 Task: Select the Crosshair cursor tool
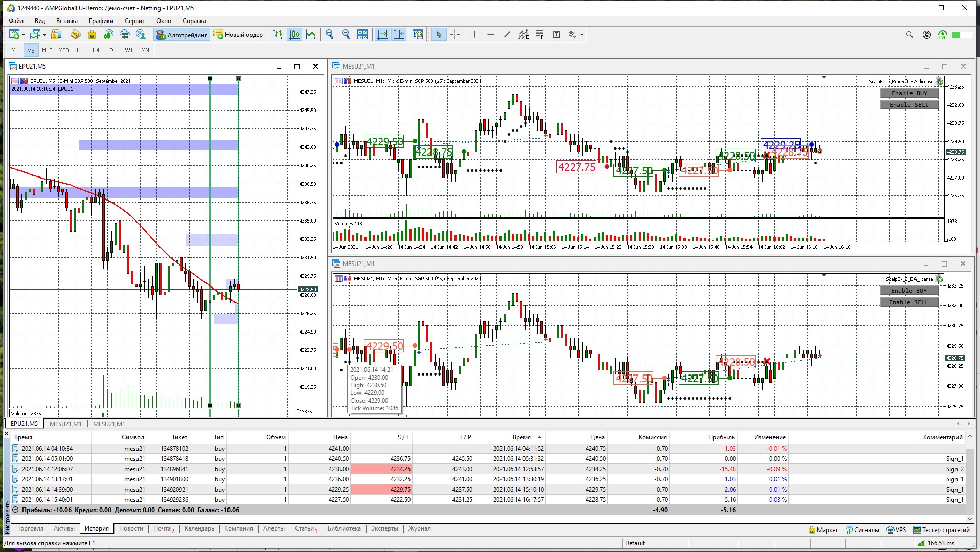(455, 35)
